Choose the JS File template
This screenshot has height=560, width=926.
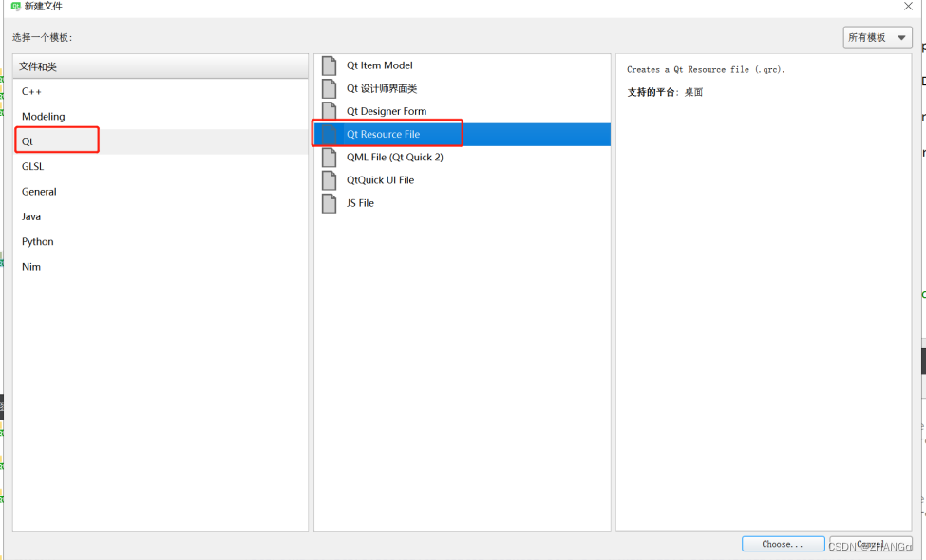pyautogui.click(x=463, y=203)
